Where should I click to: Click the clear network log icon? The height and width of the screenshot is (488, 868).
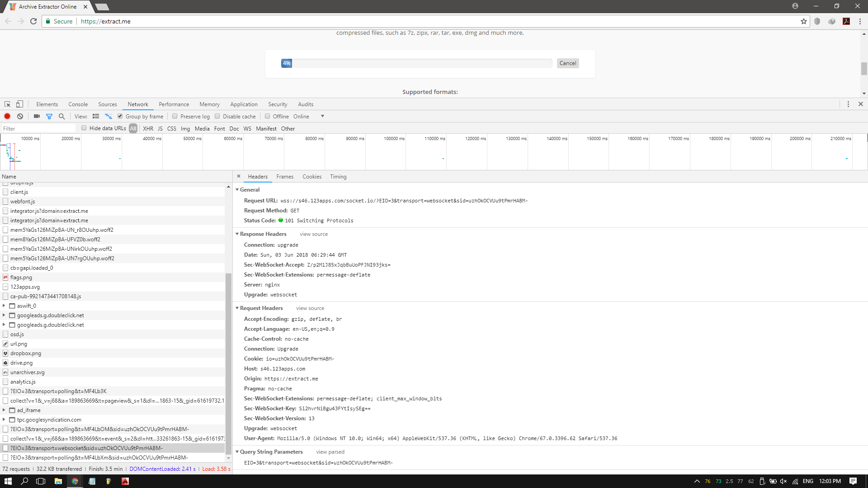20,116
